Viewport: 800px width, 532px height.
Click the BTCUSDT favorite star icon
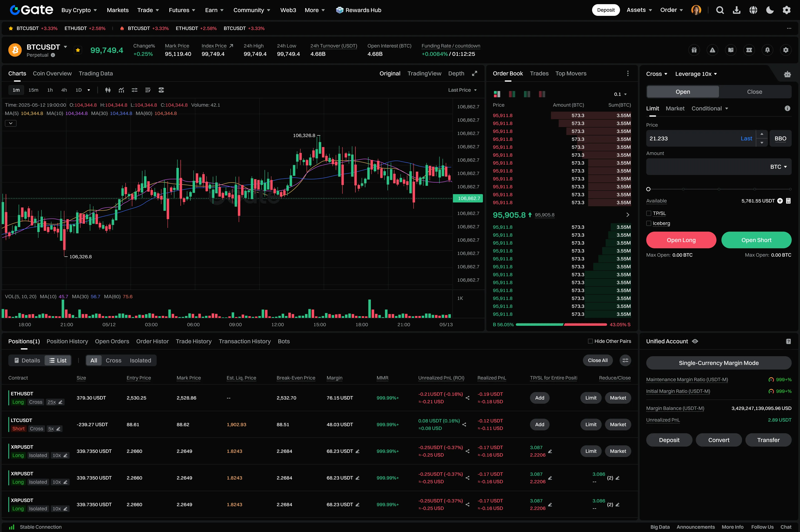(x=78, y=50)
